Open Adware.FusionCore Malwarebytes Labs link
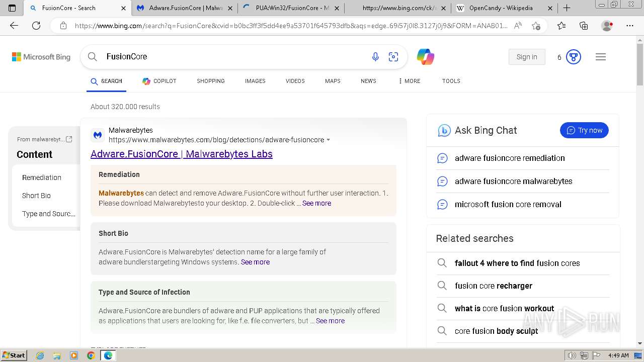 coord(182,154)
